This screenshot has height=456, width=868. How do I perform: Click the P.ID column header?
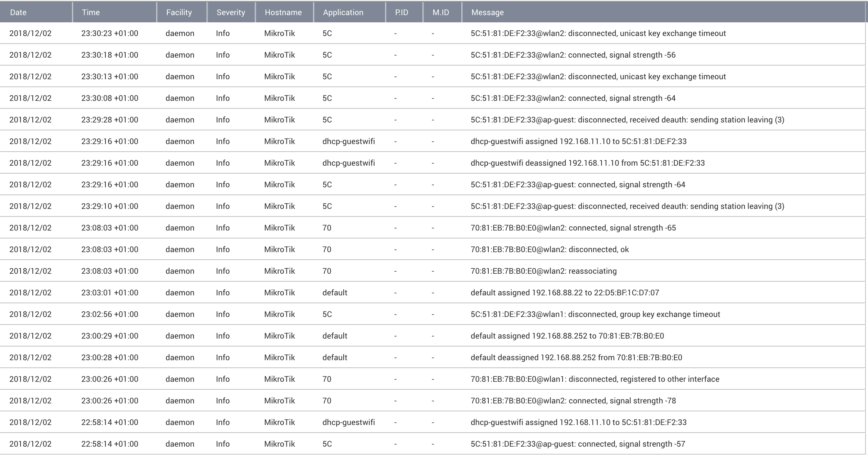pos(404,12)
